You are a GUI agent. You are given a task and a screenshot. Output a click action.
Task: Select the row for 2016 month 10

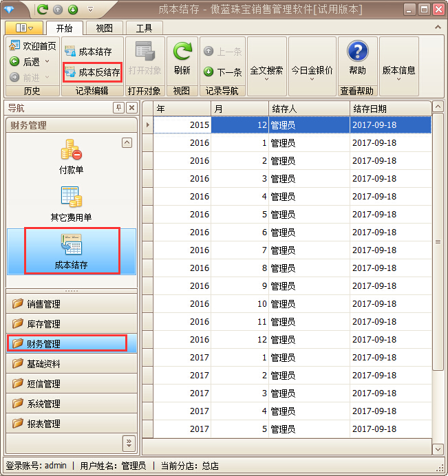click(x=292, y=303)
